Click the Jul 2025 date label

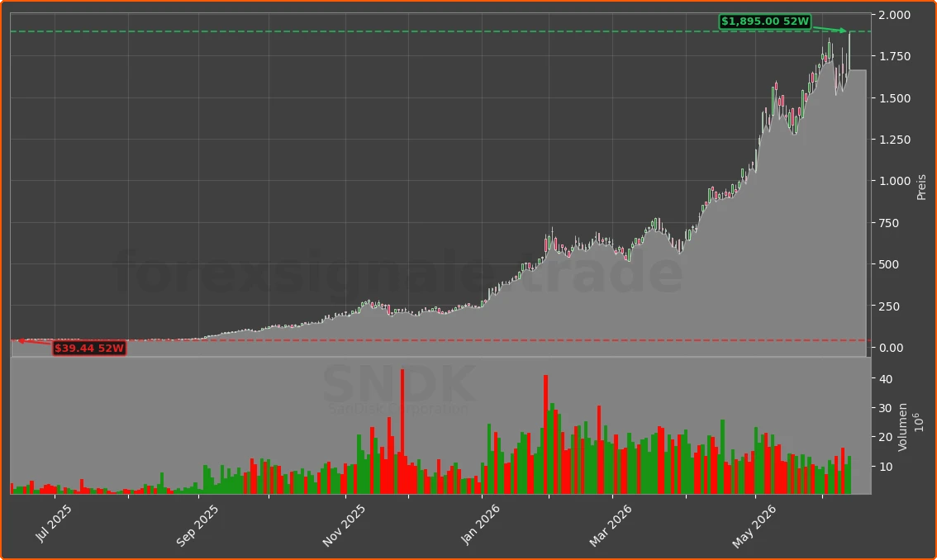(x=53, y=524)
